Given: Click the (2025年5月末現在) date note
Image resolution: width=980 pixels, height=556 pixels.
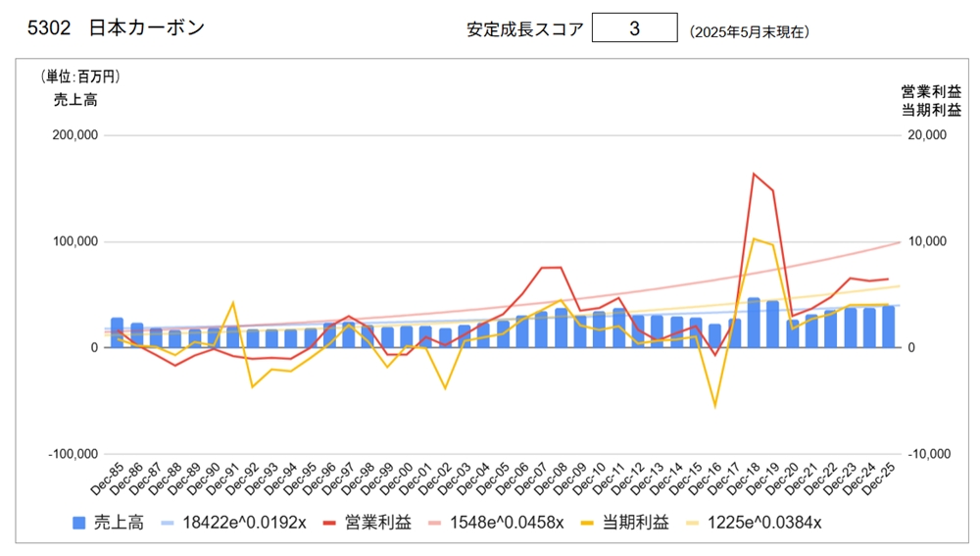Looking at the screenshot, I should pos(750,32).
